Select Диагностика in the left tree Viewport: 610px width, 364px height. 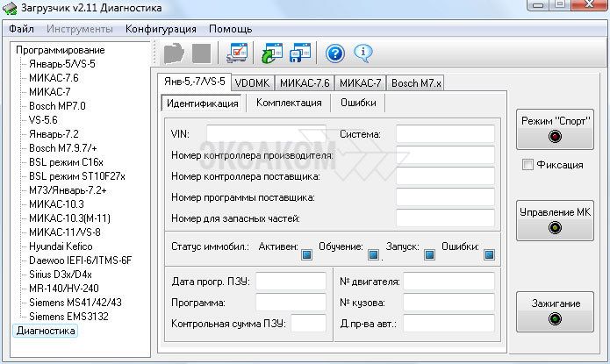[45, 332]
